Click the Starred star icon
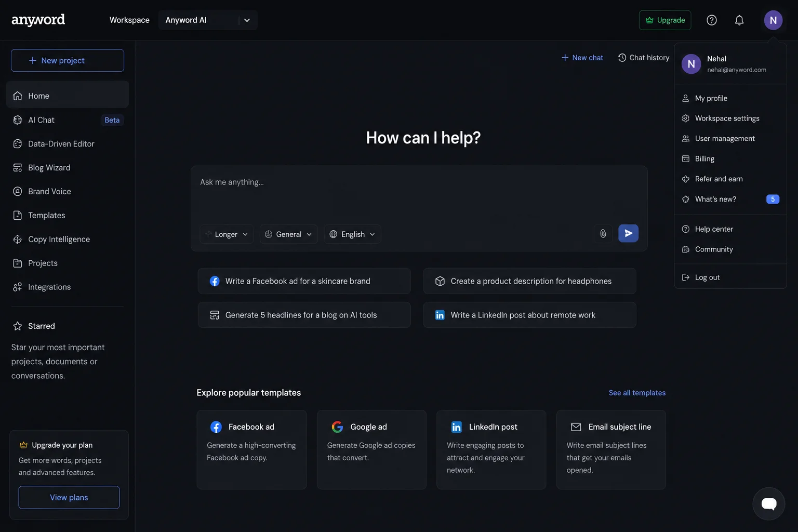This screenshot has width=798, height=532. coord(18,326)
